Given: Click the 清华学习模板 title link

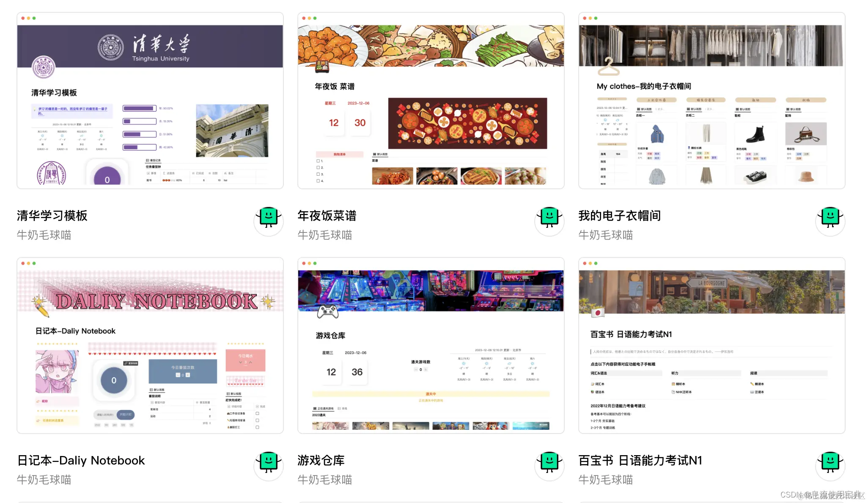Looking at the screenshot, I should (x=52, y=216).
